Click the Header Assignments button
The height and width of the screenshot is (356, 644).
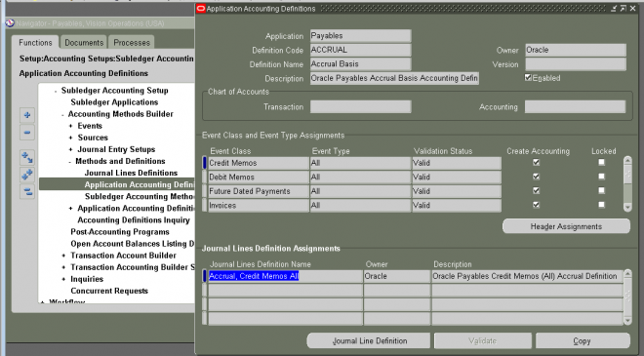pos(566,226)
